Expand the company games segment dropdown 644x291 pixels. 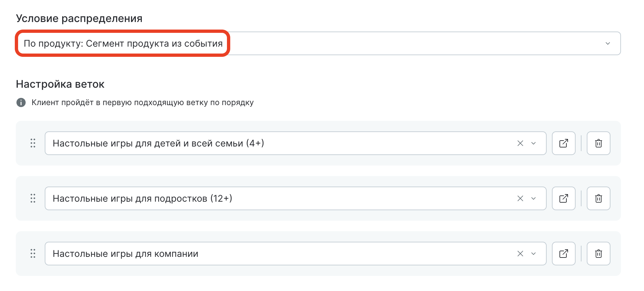click(x=533, y=254)
